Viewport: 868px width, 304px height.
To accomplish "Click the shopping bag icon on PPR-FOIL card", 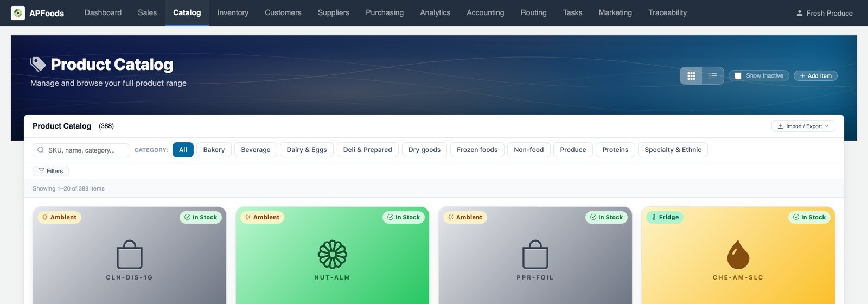I will click(535, 254).
